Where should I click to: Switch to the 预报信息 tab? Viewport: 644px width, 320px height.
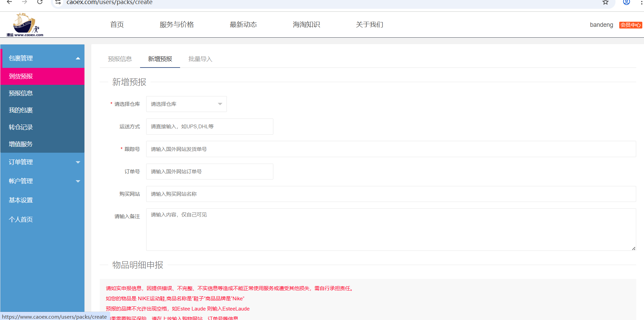[x=120, y=59]
